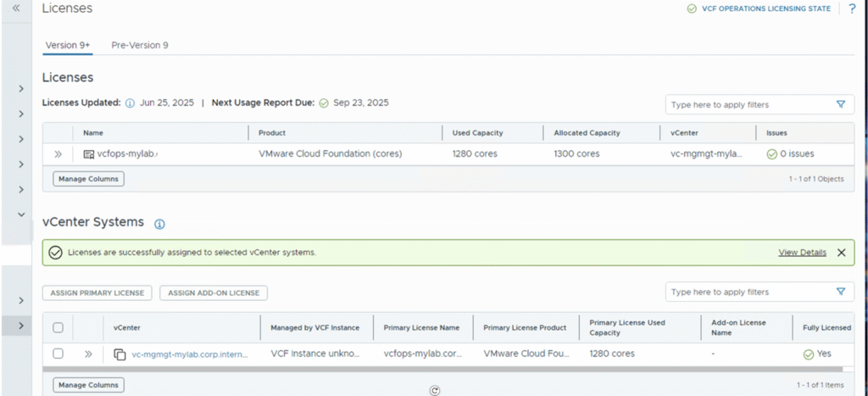Image resolution: width=868 pixels, height=396 pixels.
Task: Sort by Fully Licensed column header
Action: [x=826, y=328]
